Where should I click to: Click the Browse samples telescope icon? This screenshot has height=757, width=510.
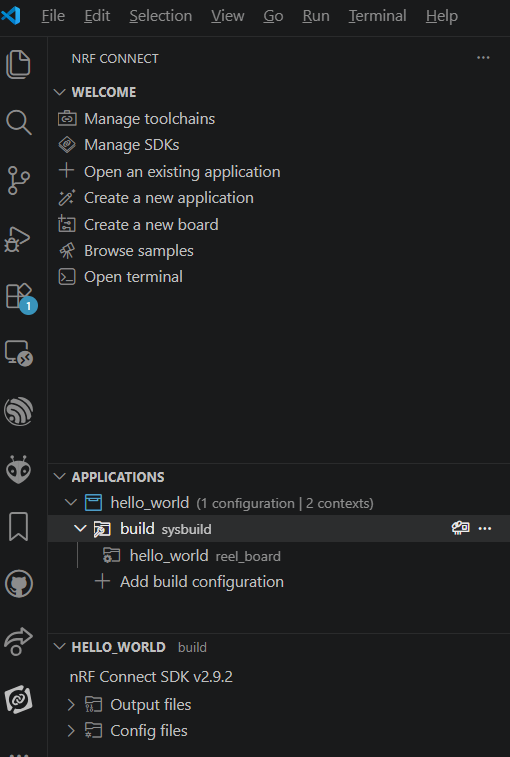coord(67,251)
